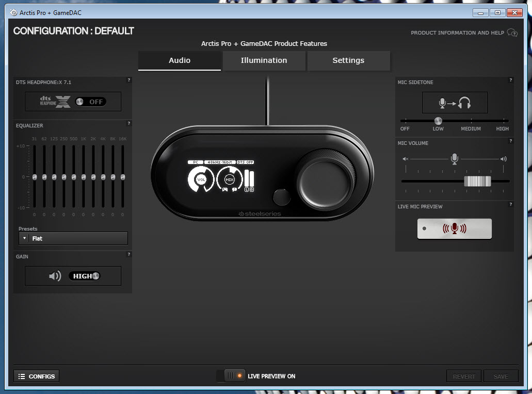The width and height of the screenshot is (532, 394).
Task: Close the Arctis Pro + GameDAC window
Action: pyautogui.click(x=514, y=13)
